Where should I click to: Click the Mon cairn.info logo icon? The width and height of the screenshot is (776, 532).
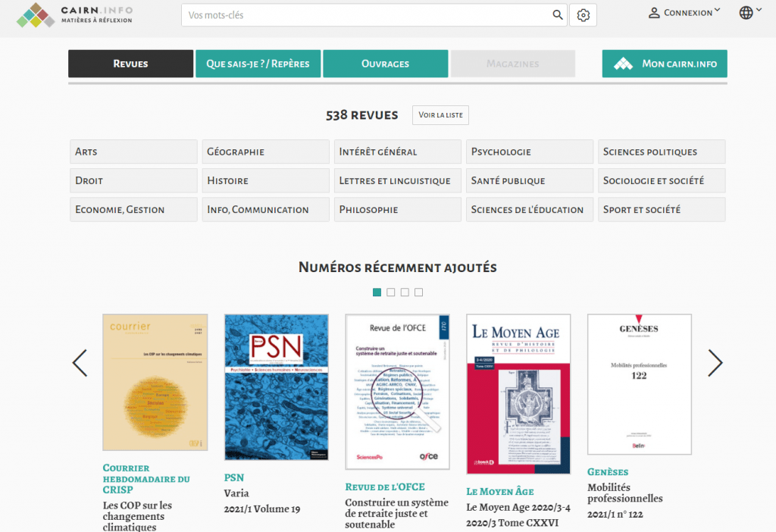click(x=623, y=64)
